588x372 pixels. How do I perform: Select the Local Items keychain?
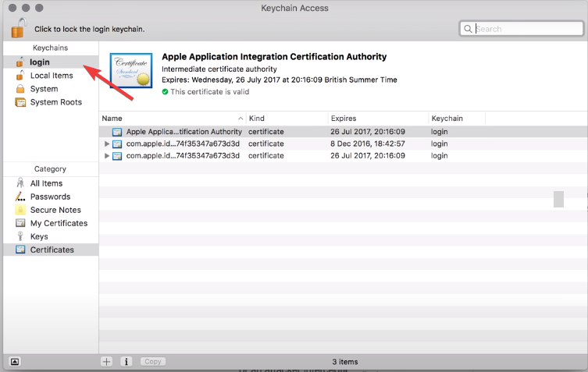51,76
